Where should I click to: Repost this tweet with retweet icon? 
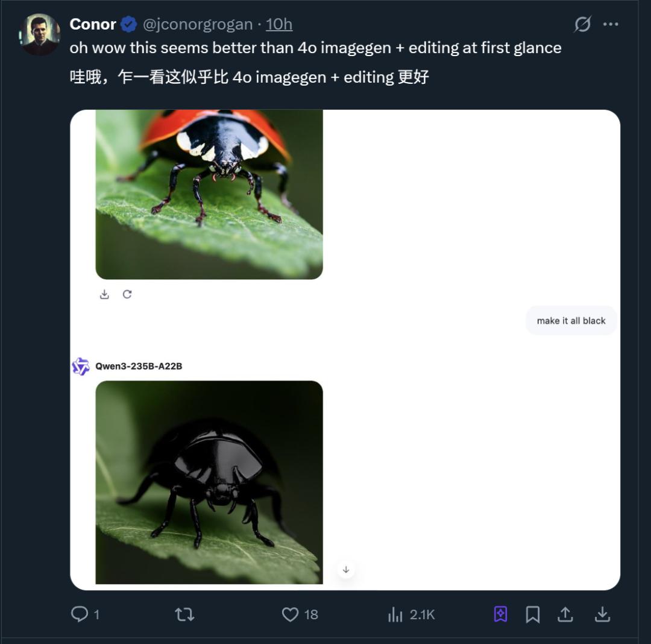184,614
